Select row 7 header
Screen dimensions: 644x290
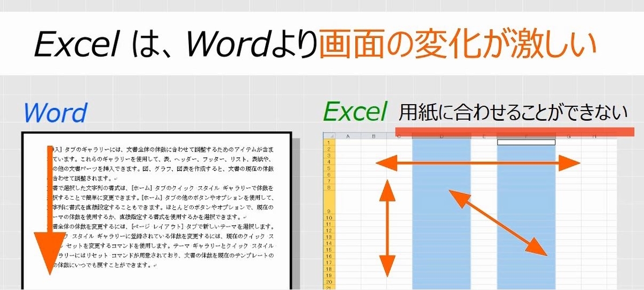[328, 181]
